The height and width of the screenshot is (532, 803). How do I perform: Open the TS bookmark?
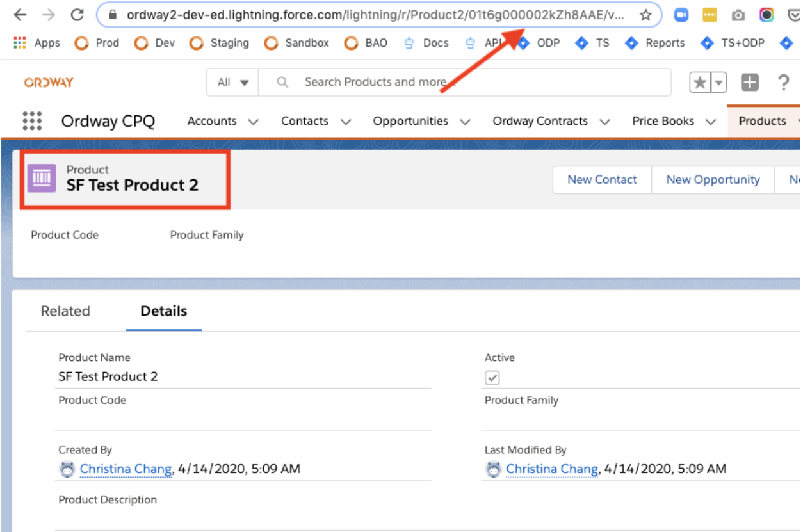(592, 43)
